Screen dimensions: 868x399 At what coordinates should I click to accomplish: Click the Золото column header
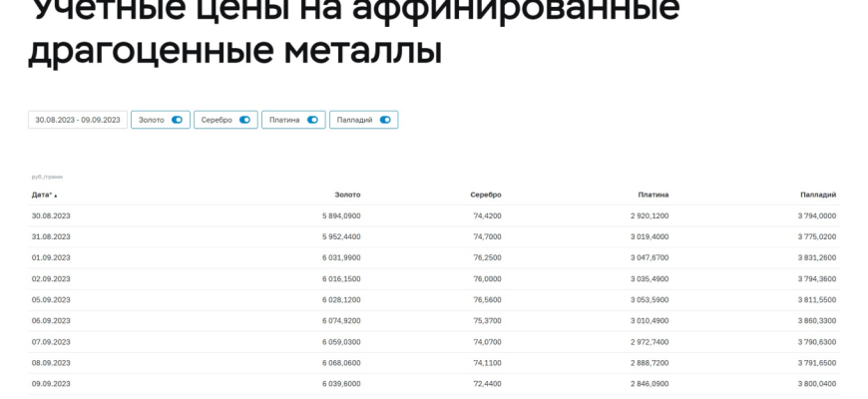pyautogui.click(x=348, y=195)
